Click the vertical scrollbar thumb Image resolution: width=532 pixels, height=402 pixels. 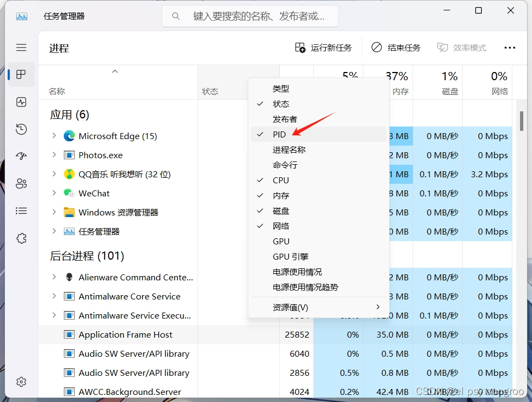[x=521, y=121]
